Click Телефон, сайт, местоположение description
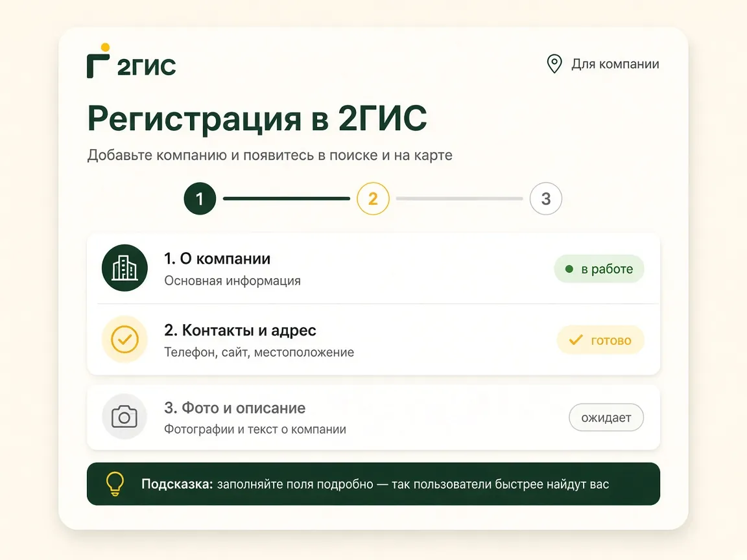747x560 pixels. coord(259,353)
